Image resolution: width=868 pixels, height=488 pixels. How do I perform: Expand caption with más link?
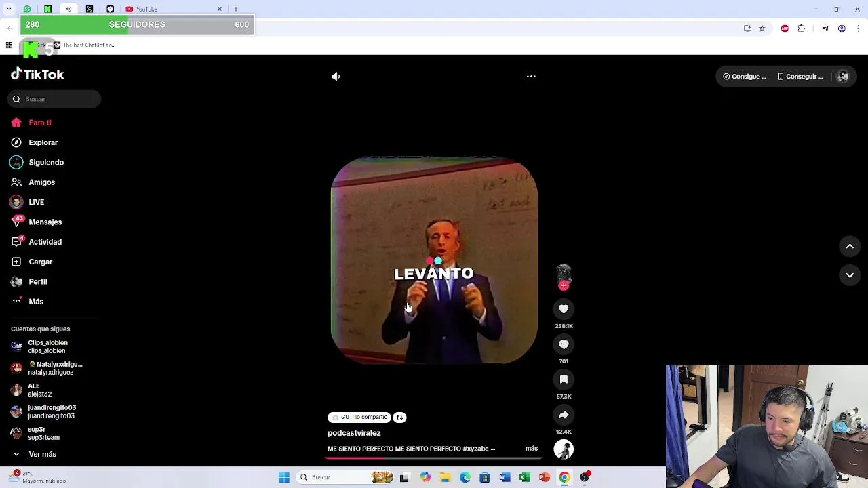coord(531,449)
